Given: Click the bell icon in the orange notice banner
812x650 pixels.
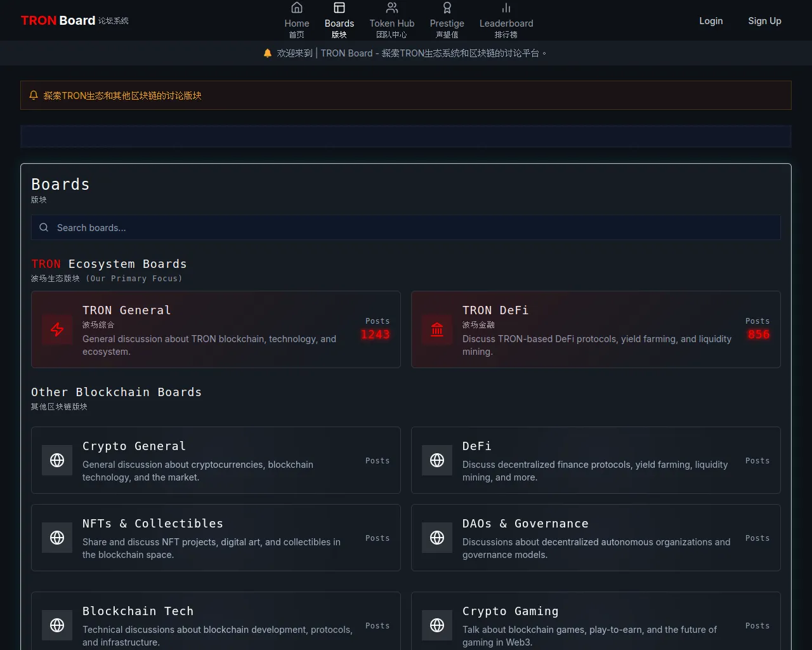Looking at the screenshot, I should [x=34, y=95].
